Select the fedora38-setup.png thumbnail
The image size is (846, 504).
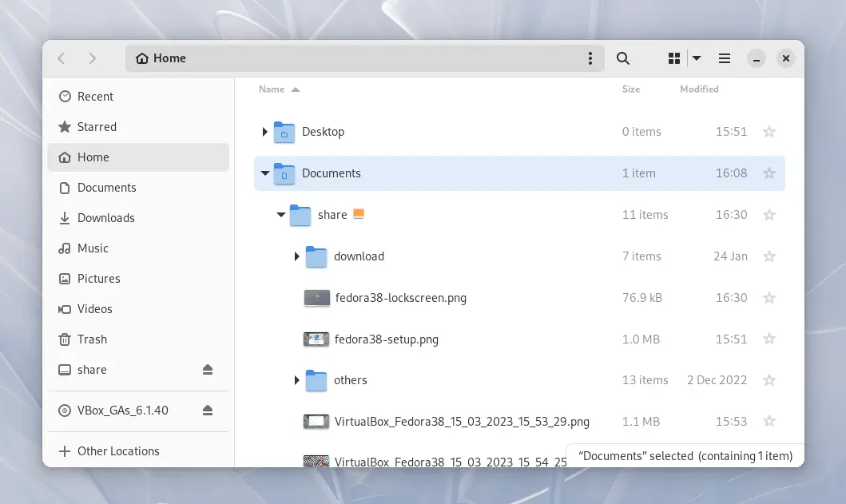pos(316,339)
